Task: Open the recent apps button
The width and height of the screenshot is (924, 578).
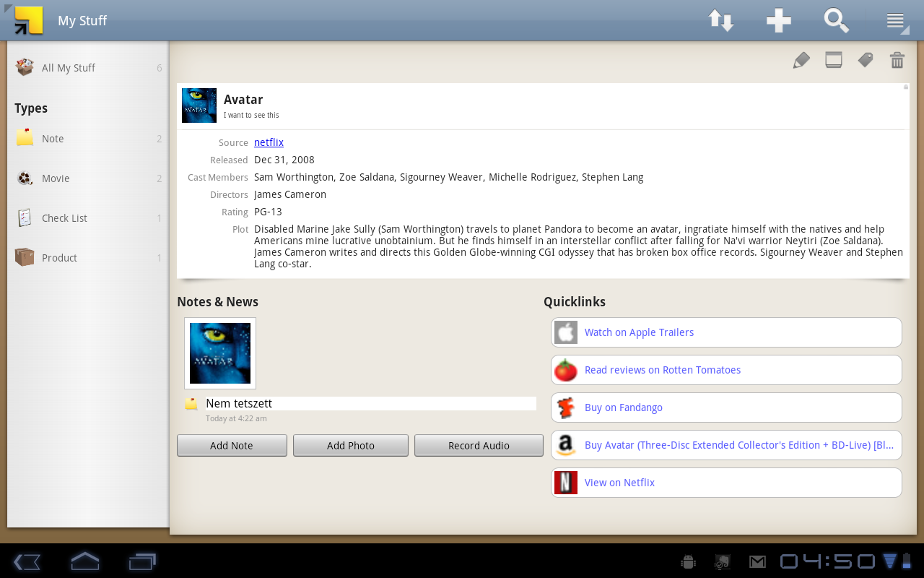Action: (142, 561)
